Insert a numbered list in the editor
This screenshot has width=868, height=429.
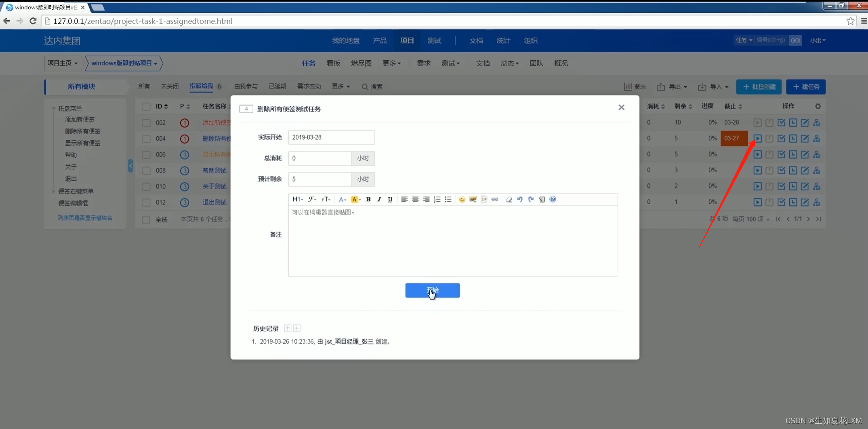click(437, 199)
